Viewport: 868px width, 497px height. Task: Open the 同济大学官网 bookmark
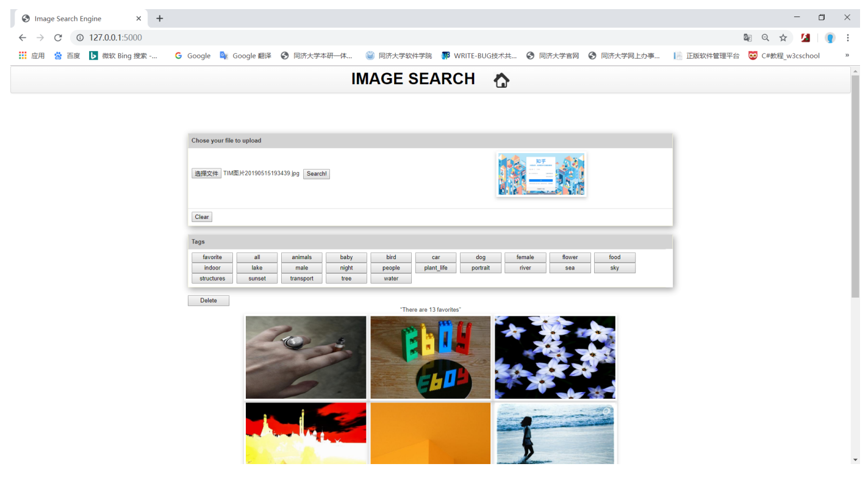coord(553,55)
